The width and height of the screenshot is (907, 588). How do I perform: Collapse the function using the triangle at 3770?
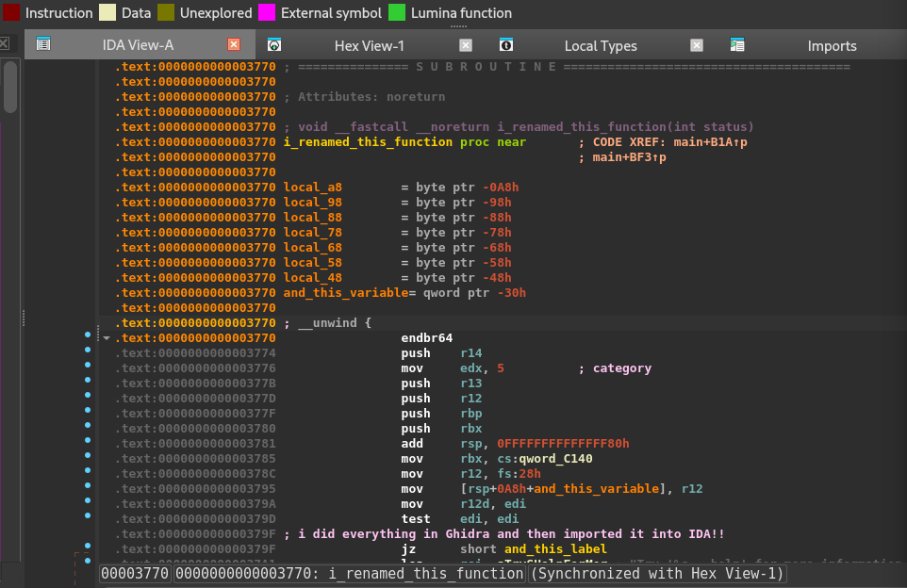pos(106,337)
